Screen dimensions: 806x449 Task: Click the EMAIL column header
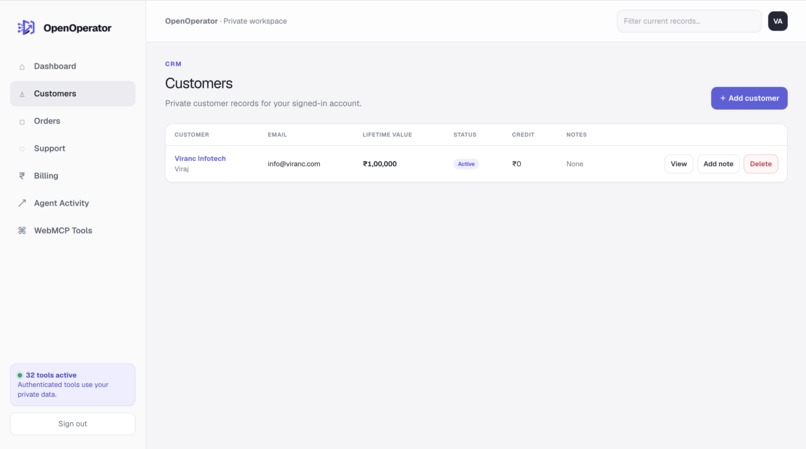277,135
